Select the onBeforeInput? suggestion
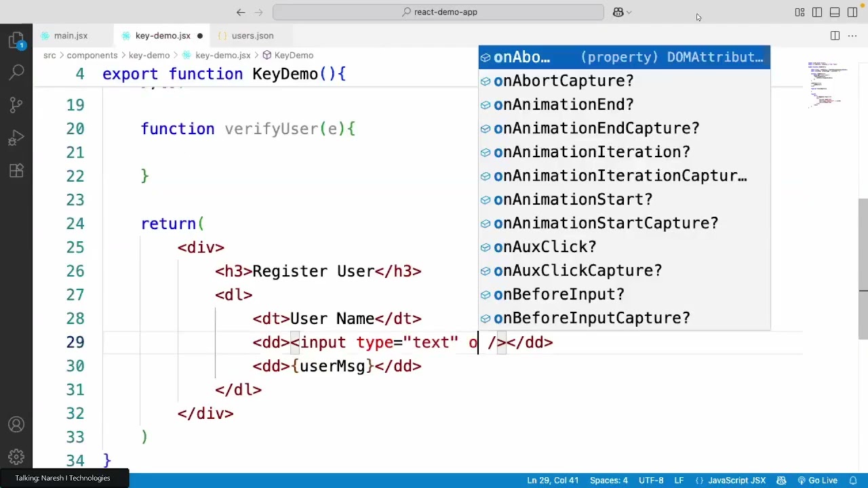868x488 pixels. (x=625, y=294)
